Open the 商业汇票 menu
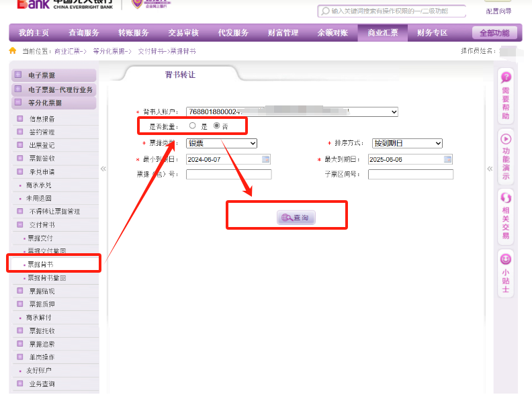 point(383,32)
